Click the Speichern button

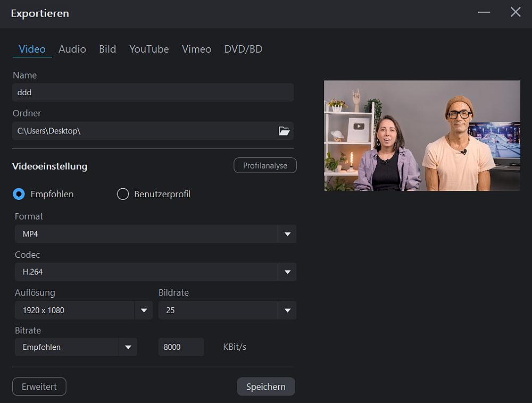[x=265, y=387]
